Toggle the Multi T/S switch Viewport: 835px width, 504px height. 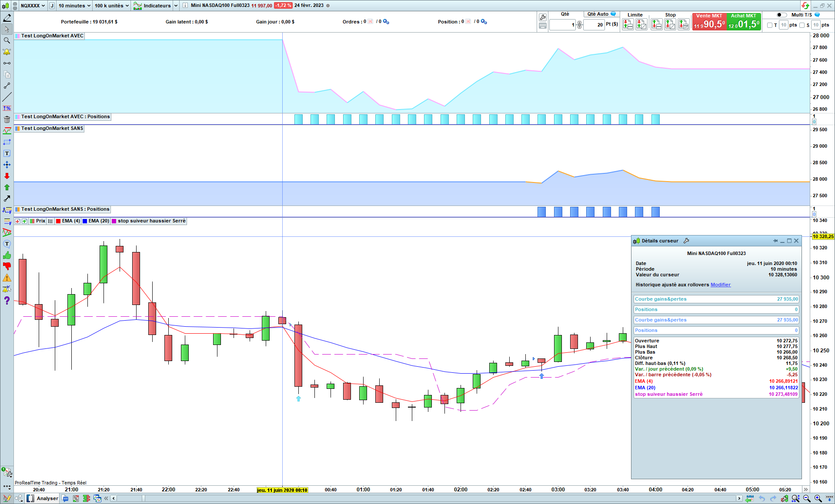[x=782, y=15]
